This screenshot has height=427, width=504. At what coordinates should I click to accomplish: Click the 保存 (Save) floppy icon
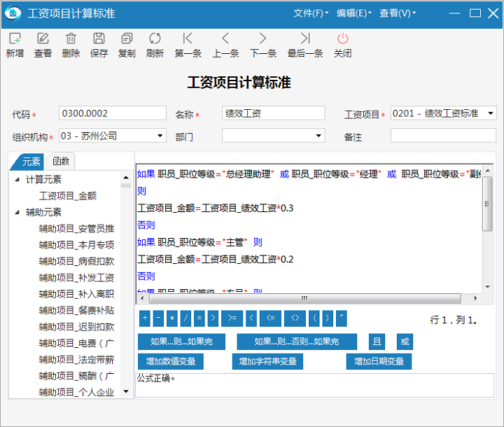coord(99,38)
